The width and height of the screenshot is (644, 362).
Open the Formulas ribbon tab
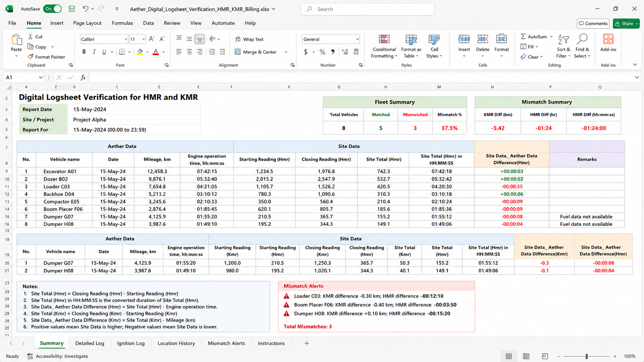(x=122, y=23)
